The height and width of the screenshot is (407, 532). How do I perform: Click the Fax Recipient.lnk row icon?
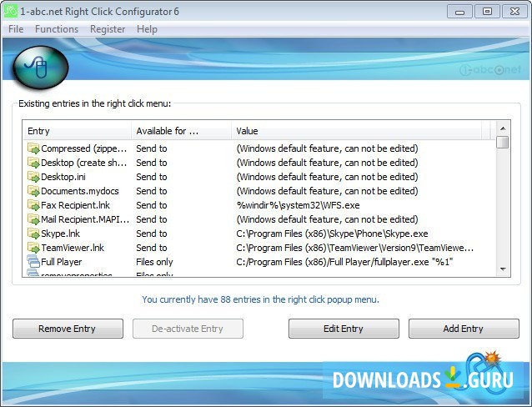[33, 205]
